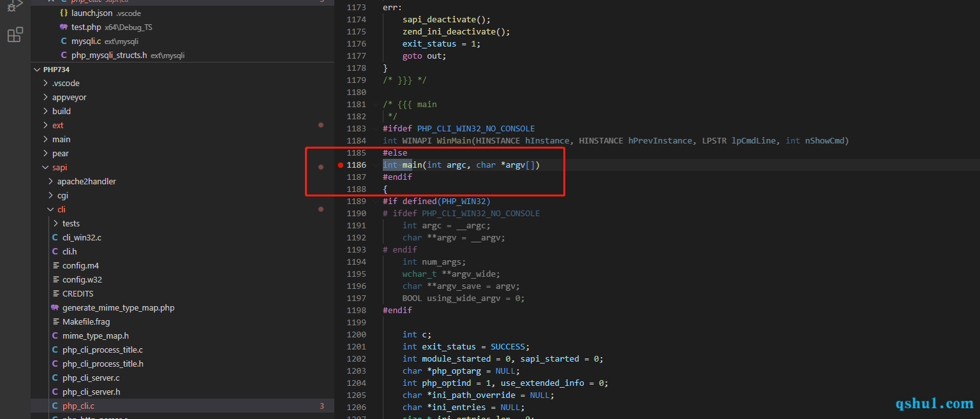Expand the main folder
This screenshot has width=980, height=419.
45,139
